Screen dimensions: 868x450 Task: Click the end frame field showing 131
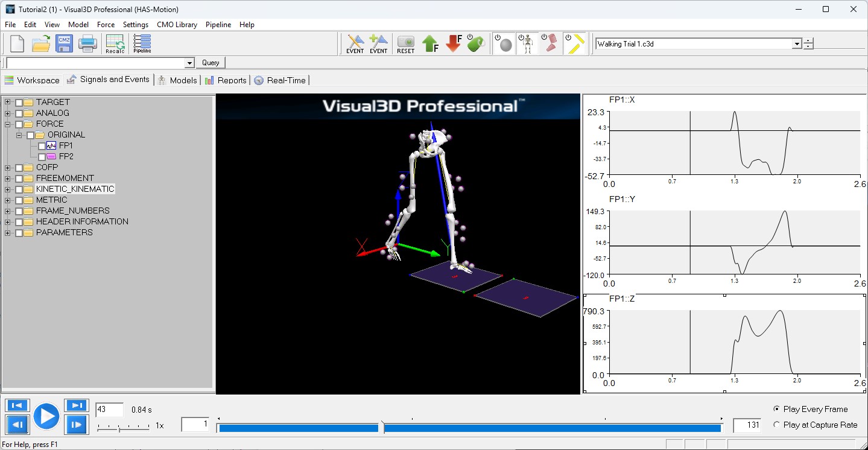[x=747, y=425]
